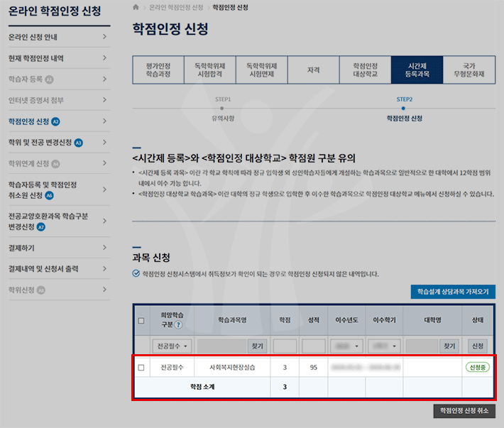Click the A3 badge beside 학위 및 전공 변경신청

(79, 143)
